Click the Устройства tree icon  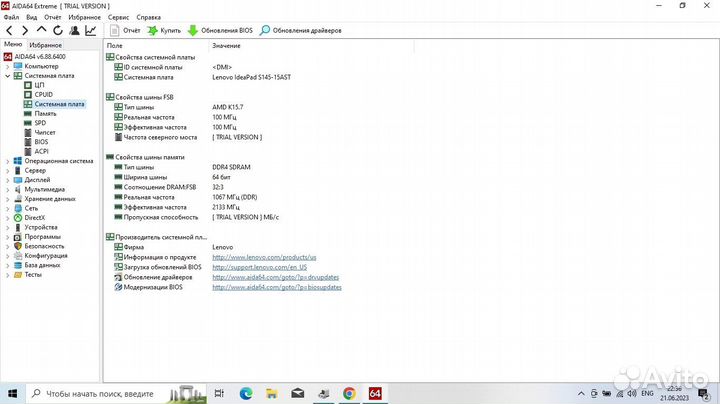[x=18, y=227]
